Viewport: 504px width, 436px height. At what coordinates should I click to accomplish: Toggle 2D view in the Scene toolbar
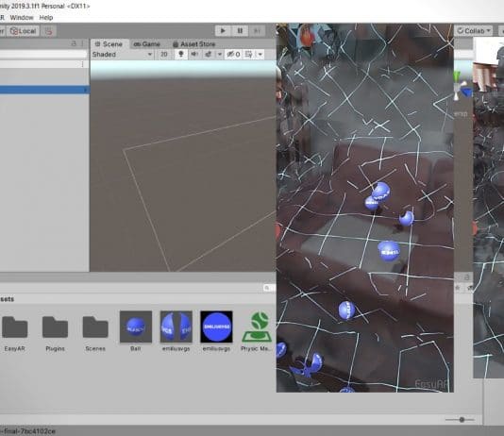[164, 55]
